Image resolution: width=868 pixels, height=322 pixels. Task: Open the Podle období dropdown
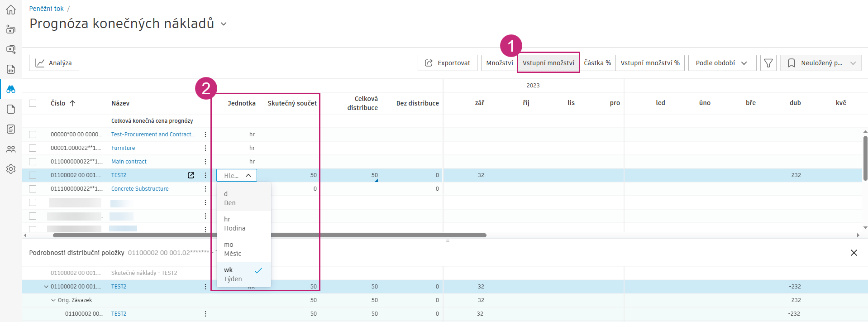click(722, 63)
